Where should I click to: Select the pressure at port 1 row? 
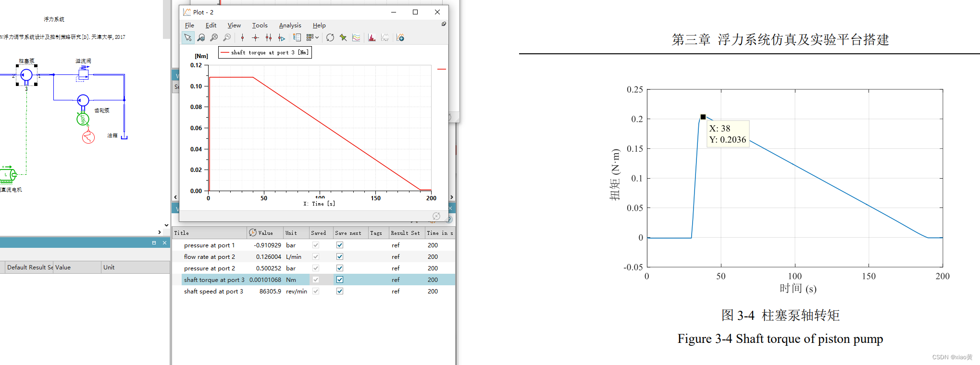314,245
